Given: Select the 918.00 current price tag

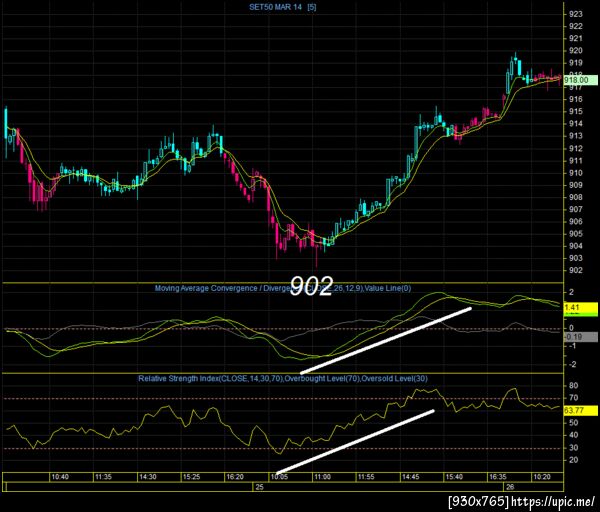Looking at the screenshot, I should tap(580, 80).
